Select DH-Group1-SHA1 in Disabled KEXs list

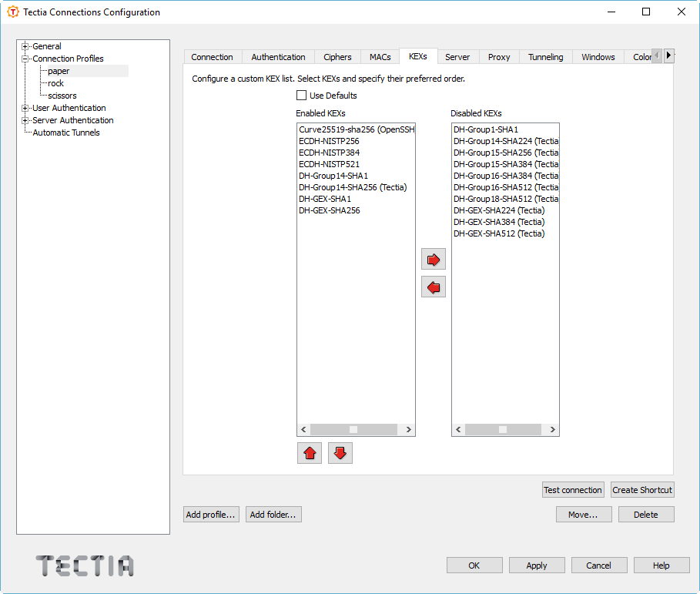tap(486, 129)
